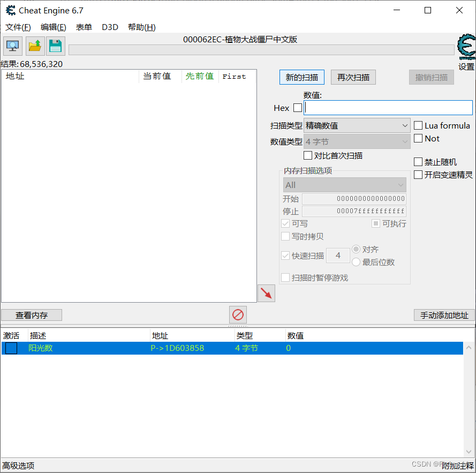Image resolution: width=476 pixels, height=473 pixels.
Task: Click the scan progress bar
Action: (x=261, y=50)
